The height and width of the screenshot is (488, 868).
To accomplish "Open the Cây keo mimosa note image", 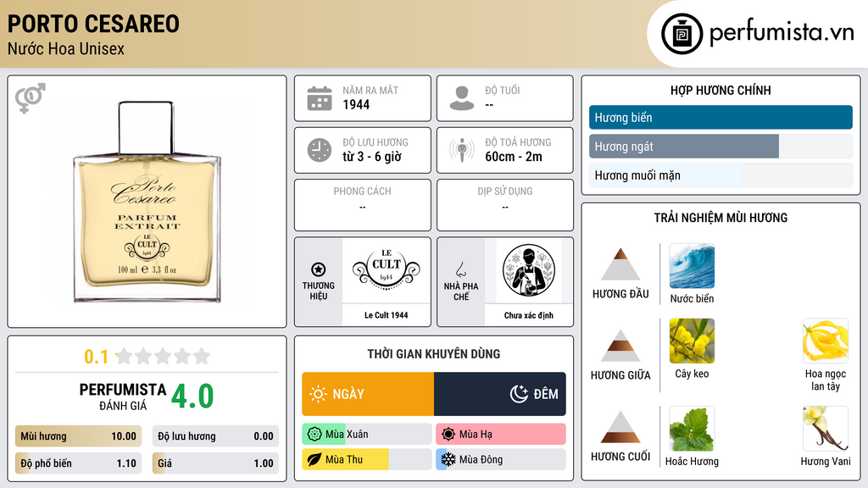I will 692,341.
